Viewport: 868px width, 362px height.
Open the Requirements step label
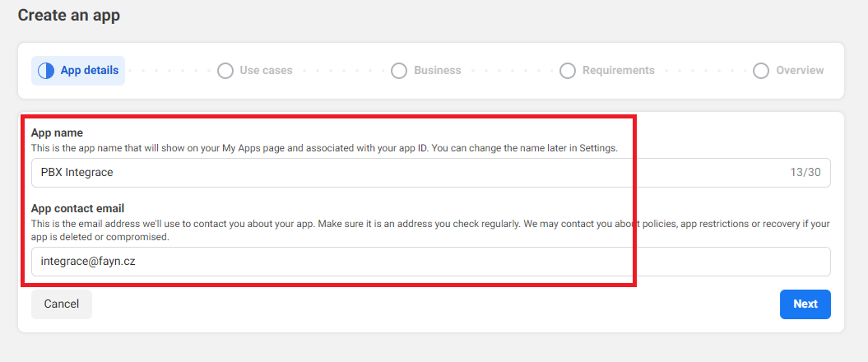(619, 71)
